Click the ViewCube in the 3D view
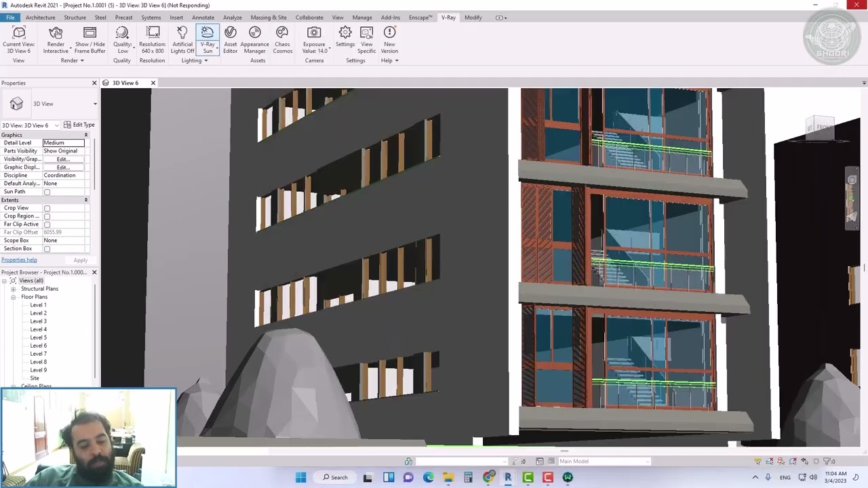868x488 pixels. (821, 127)
